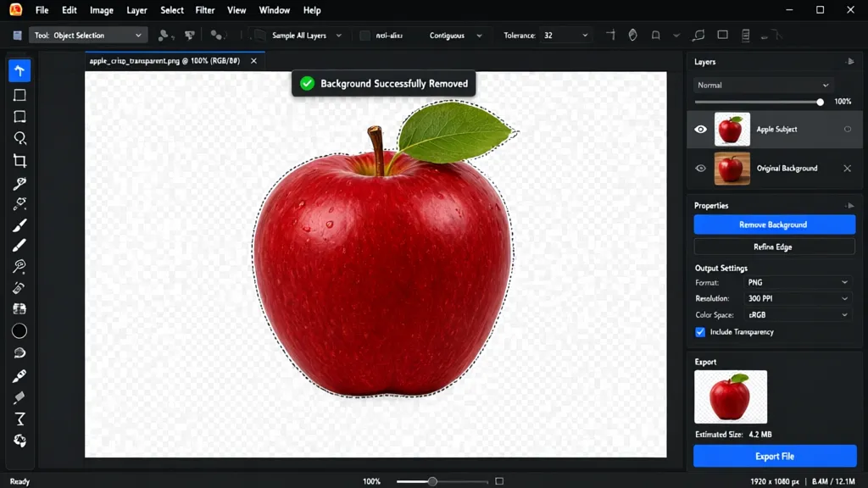Screen dimensions: 868x488
Task: Select the Pen marker tool below the smudge tool
Action: point(19,375)
